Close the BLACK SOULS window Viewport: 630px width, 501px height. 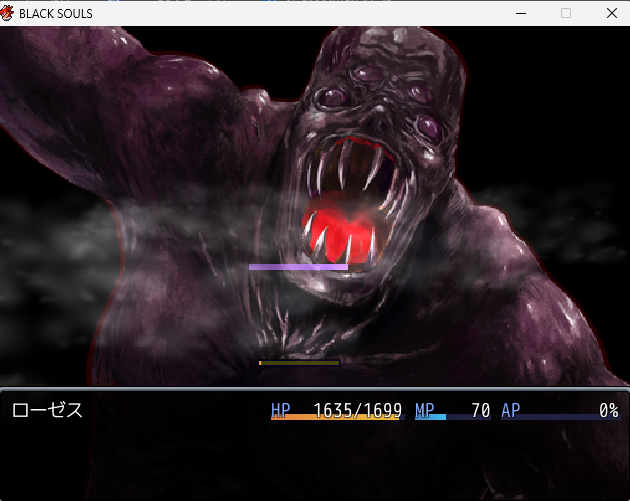[x=612, y=13]
